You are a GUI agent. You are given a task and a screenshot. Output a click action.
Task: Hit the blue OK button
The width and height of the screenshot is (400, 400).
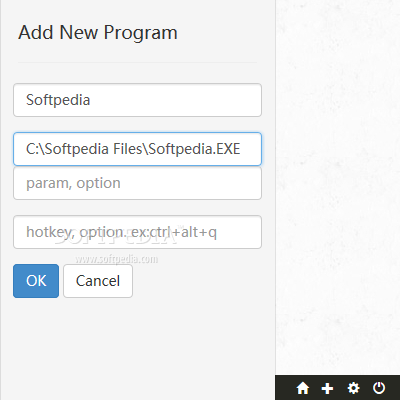click(36, 281)
